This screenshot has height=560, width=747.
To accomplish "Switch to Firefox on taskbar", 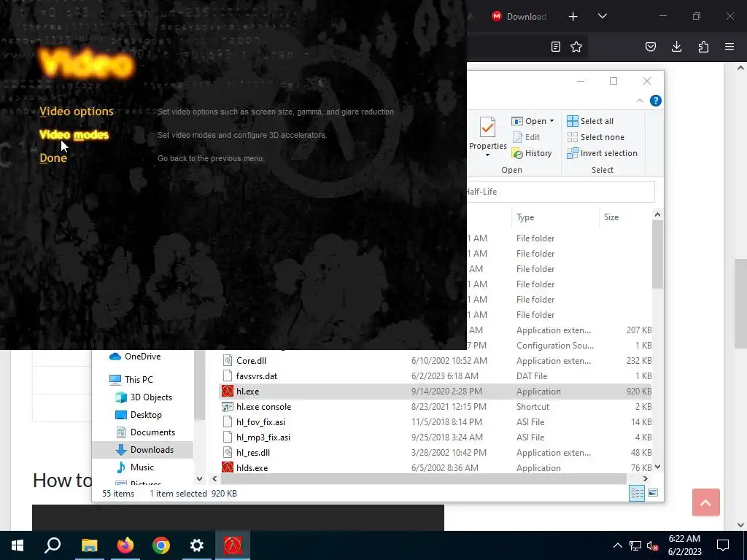I will [x=125, y=545].
